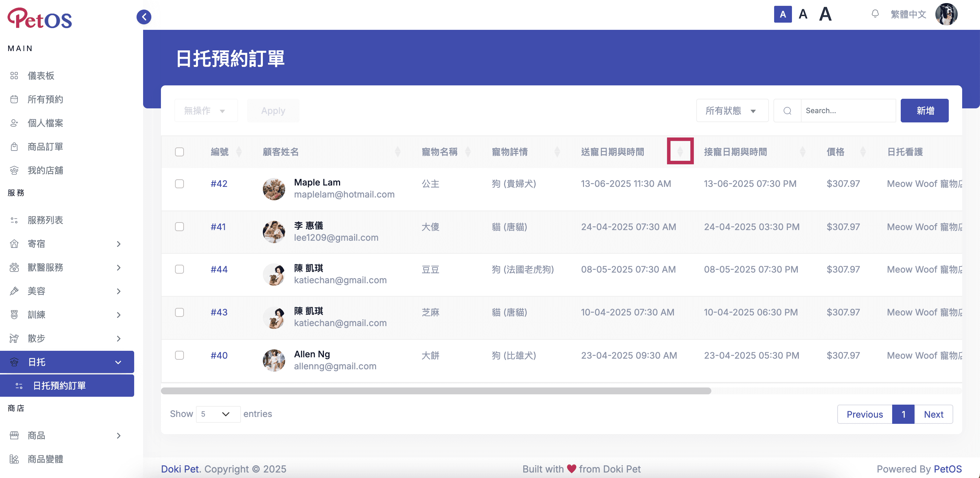The height and width of the screenshot is (478, 980).
Task: Click the 新增 button
Action: click(924, 111)
